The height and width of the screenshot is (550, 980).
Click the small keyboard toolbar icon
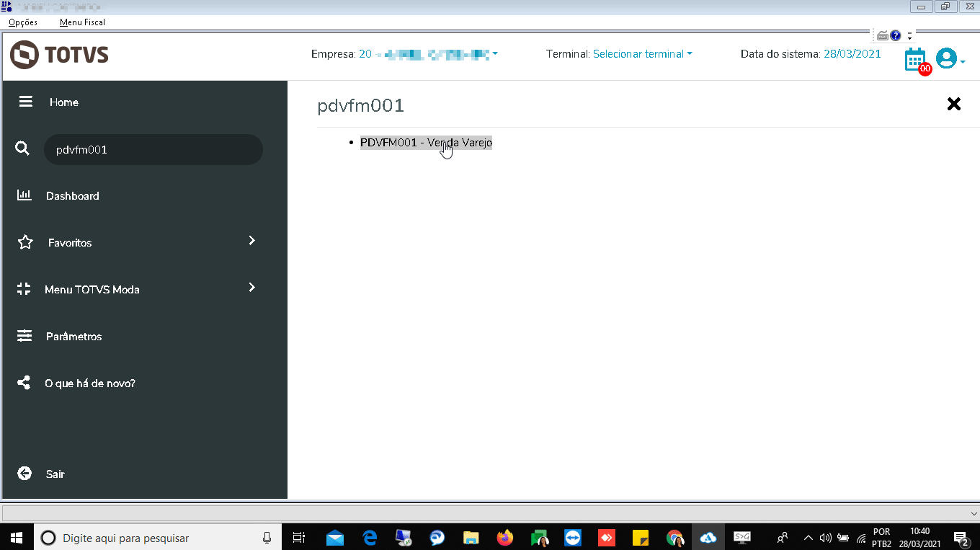pos(883,35)
